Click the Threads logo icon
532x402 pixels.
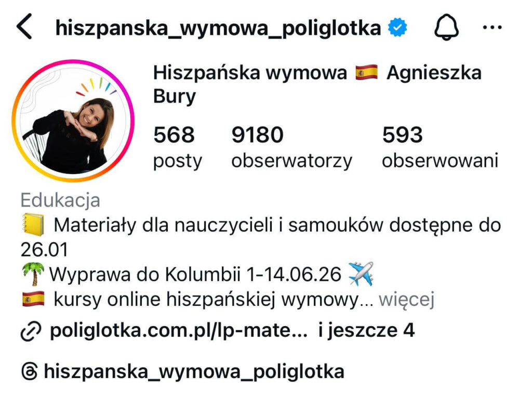pos(30,371)
